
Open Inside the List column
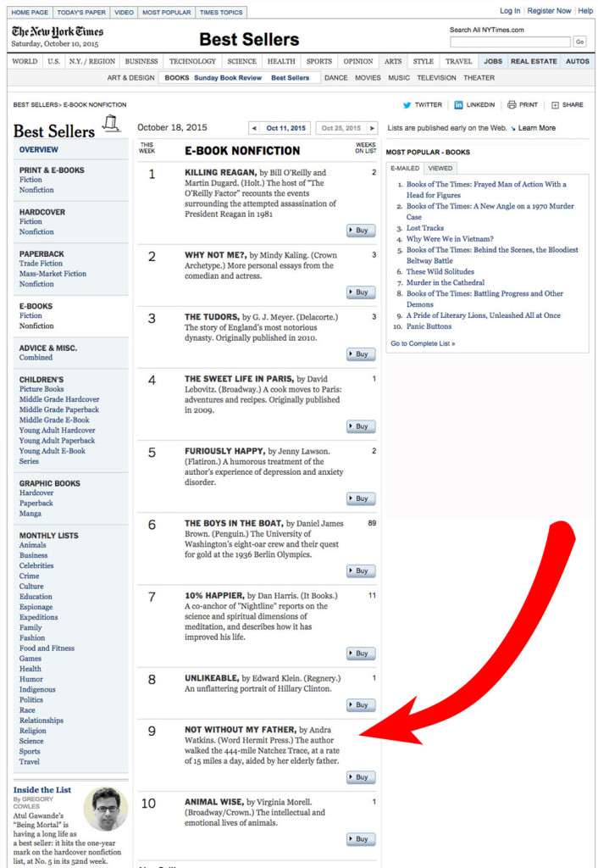point(42,790)
